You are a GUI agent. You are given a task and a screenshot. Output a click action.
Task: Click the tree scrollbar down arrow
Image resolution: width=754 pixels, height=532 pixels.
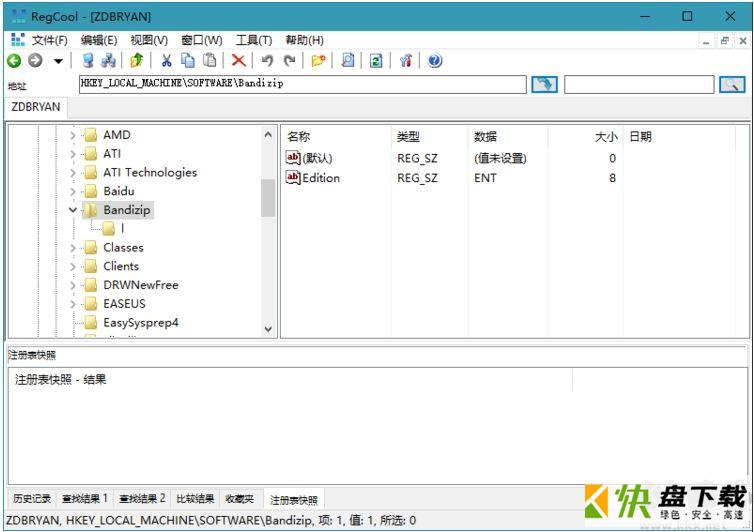pyautogui.click(x=268, y=329)
